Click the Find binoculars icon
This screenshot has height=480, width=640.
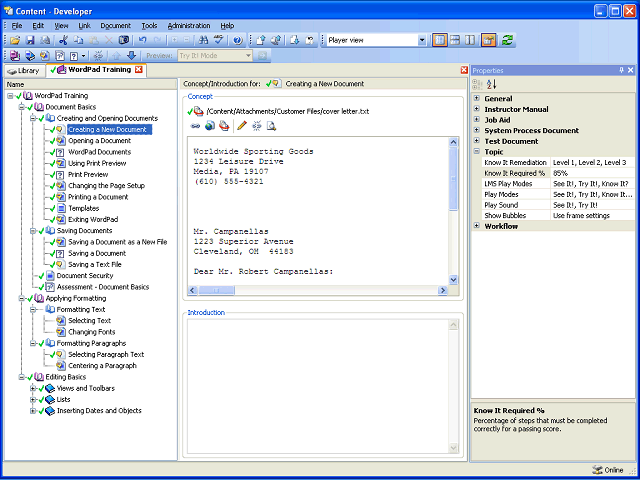pyautogui.click(x=203, y=40)
